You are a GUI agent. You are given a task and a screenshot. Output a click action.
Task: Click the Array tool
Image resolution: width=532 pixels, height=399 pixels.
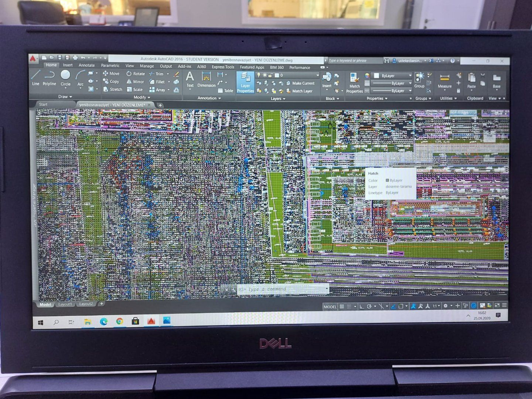tap(157, 90)
